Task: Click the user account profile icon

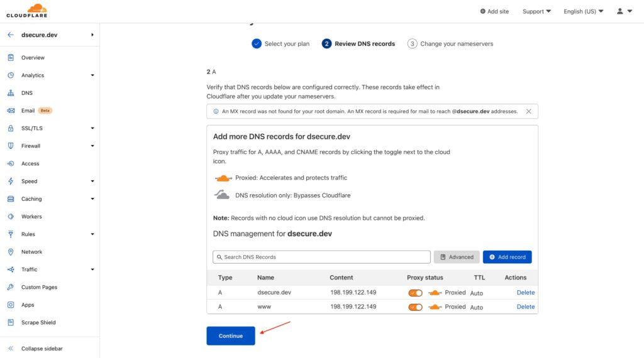Action: coord(619,11)
